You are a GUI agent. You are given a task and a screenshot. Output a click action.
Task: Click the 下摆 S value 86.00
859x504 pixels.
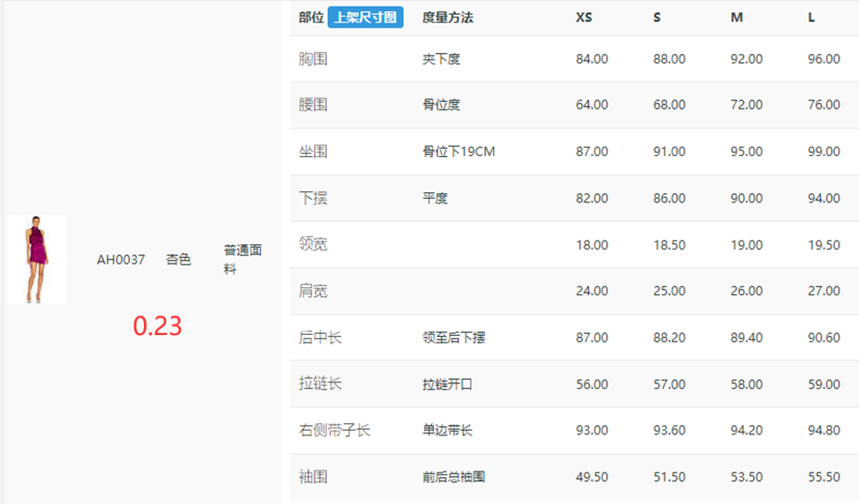[669, 198]
